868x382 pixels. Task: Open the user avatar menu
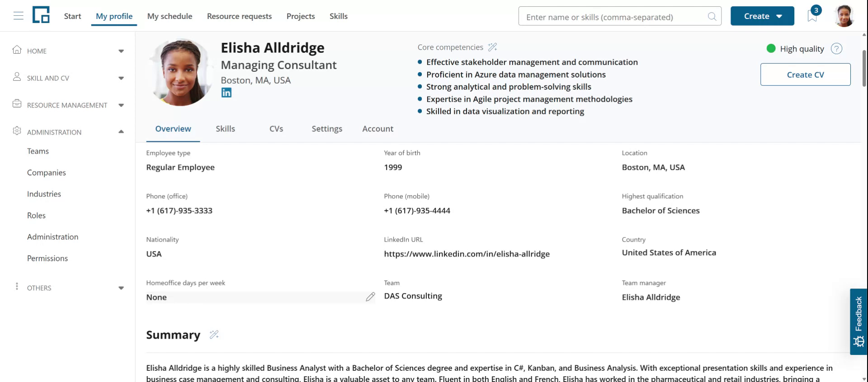coord(844,16)
